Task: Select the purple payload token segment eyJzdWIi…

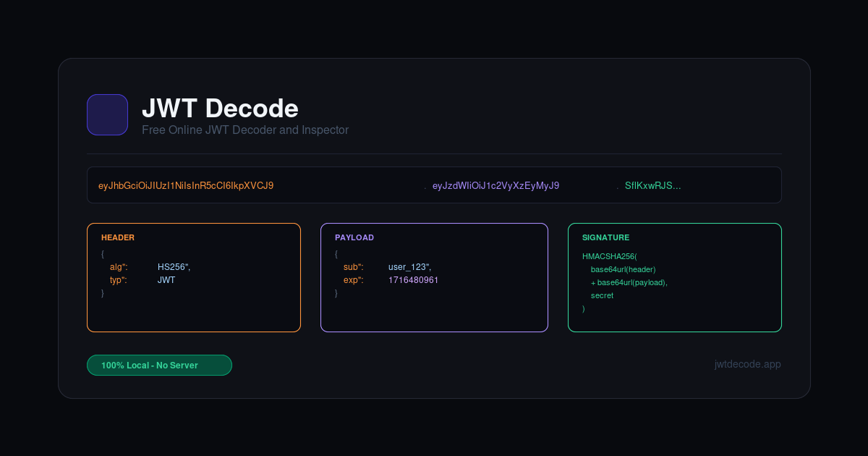Action: click(x=495, y=186)
